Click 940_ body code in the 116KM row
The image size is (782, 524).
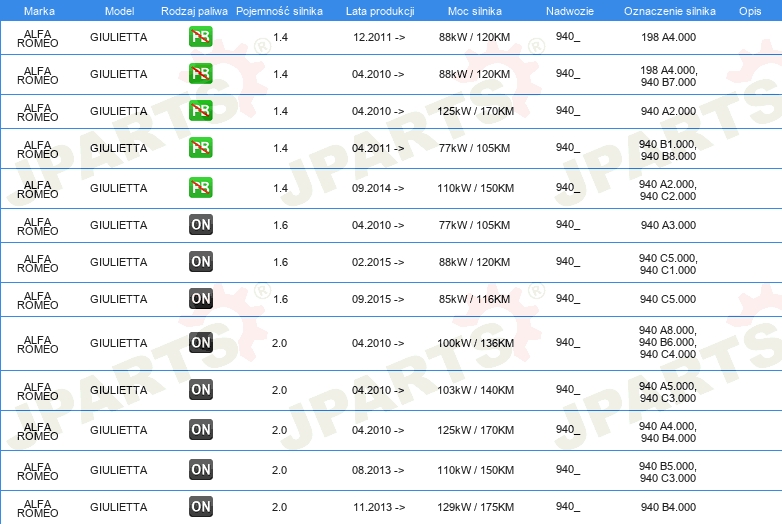568,298
